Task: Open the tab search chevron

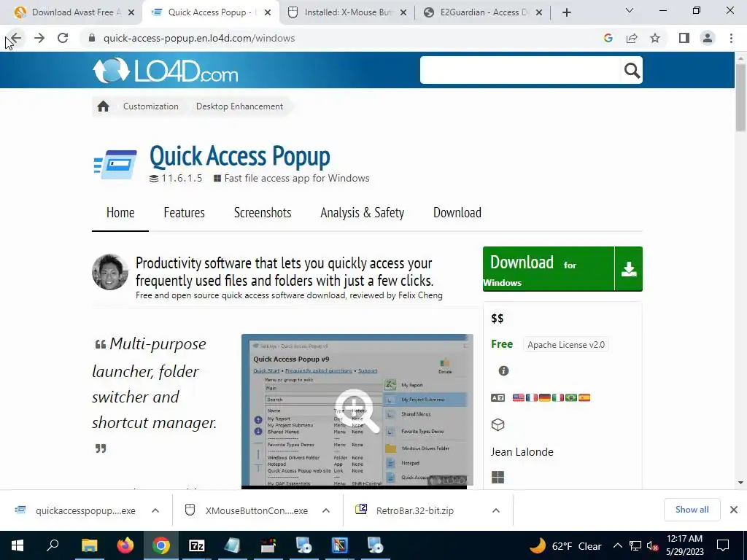Action: pyautogui.click(x=630, y=10)
